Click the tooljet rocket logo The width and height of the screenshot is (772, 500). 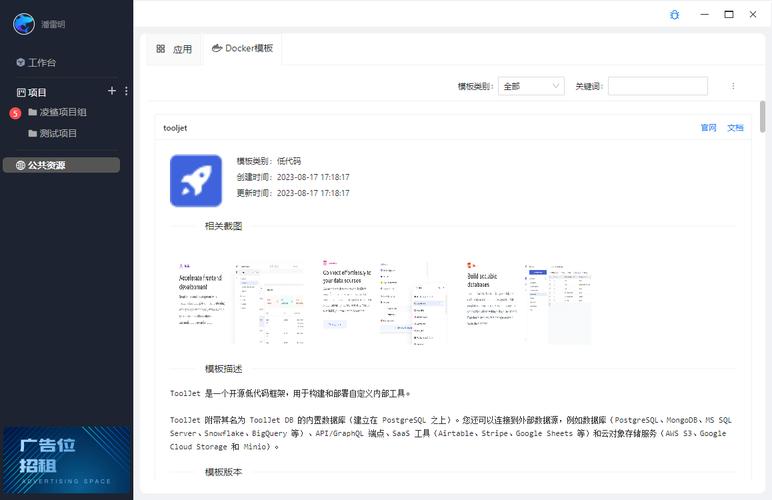click(196, 181)
